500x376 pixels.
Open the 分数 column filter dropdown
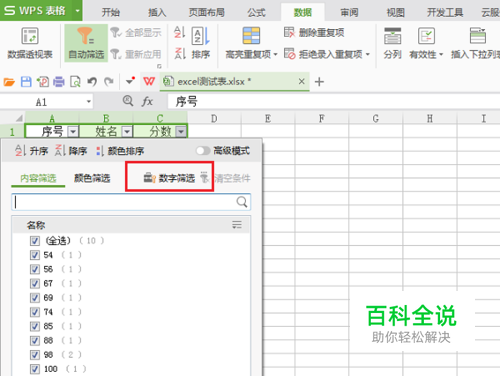pos(181,132)
